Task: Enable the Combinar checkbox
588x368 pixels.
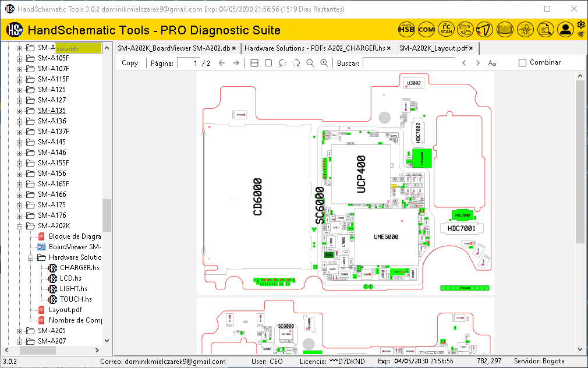Action: (x=522, y=63)
